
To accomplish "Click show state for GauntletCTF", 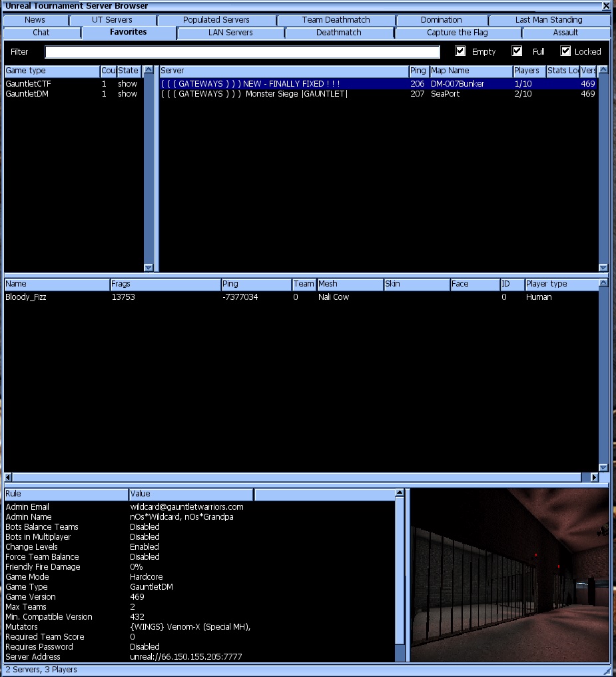I will pos(128,84).
